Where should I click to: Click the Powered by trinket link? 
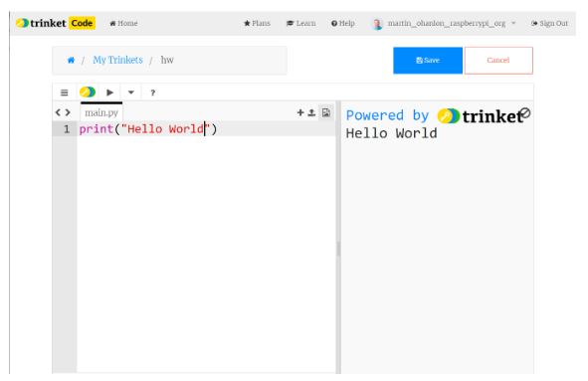(434, 115)
